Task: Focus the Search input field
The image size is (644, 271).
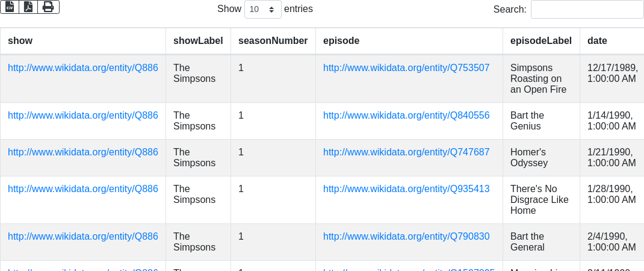Action: pyautogui.click(x=587, y=9)
